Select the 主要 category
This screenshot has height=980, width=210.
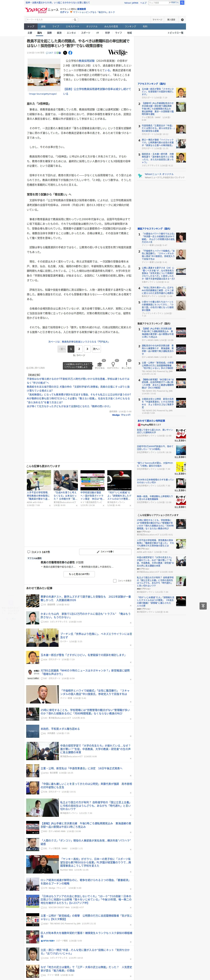(x=30, y=33)
